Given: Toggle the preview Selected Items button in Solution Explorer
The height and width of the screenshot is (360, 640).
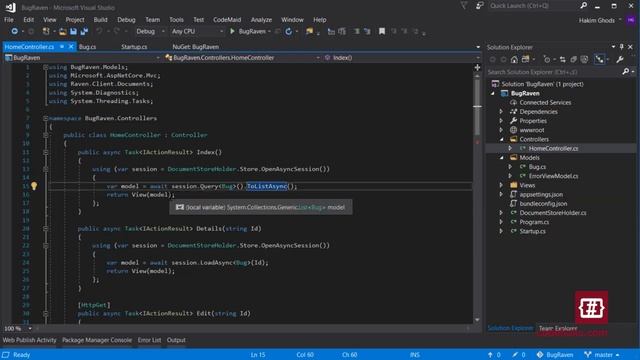Looking at the screenshot, I should coord(599,60).
